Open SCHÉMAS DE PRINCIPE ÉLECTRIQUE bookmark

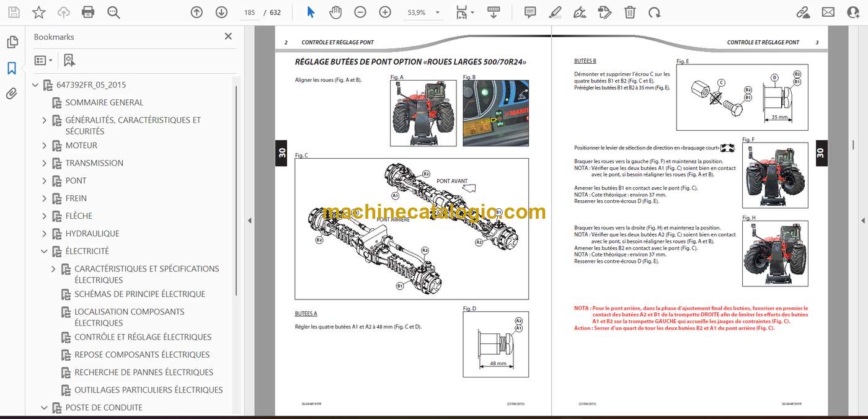pos(139,294)
